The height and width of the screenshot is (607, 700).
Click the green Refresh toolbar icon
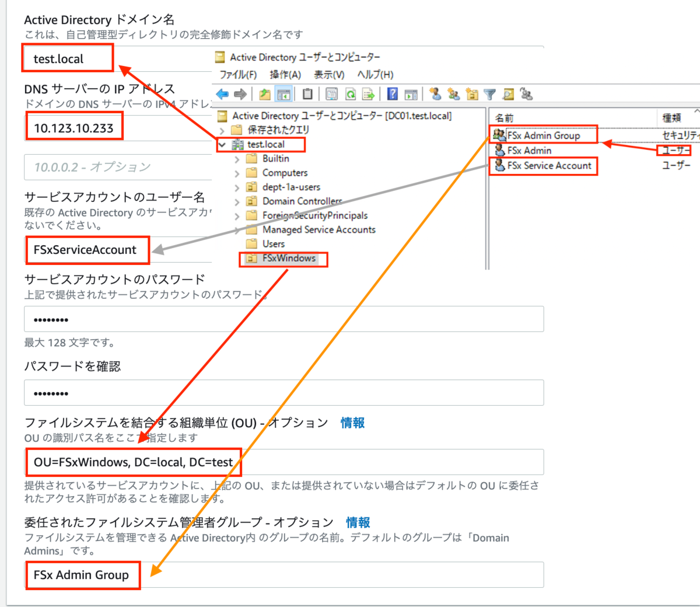tap(351, 94)
